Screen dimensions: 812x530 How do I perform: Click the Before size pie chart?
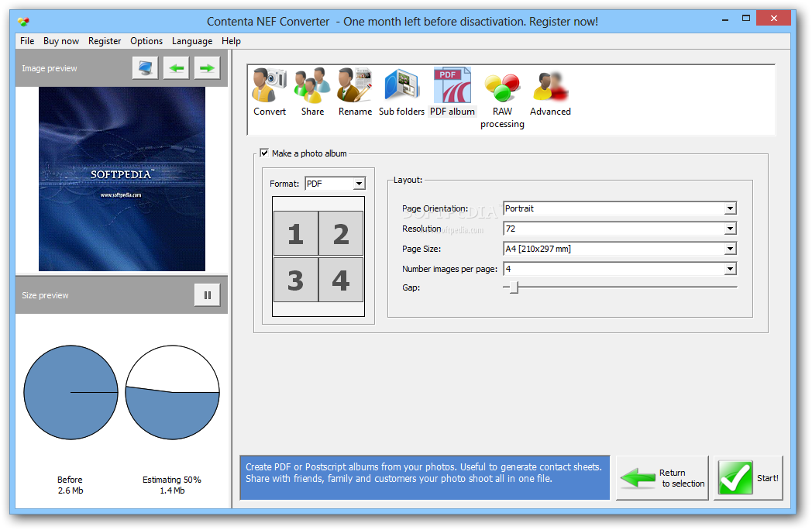point(71,392)
